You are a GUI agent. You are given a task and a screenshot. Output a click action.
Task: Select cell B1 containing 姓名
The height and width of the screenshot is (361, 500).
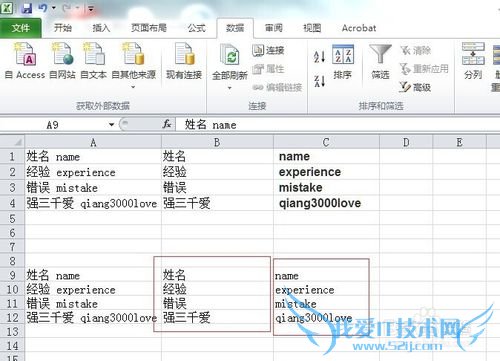[x=217, y=156]
